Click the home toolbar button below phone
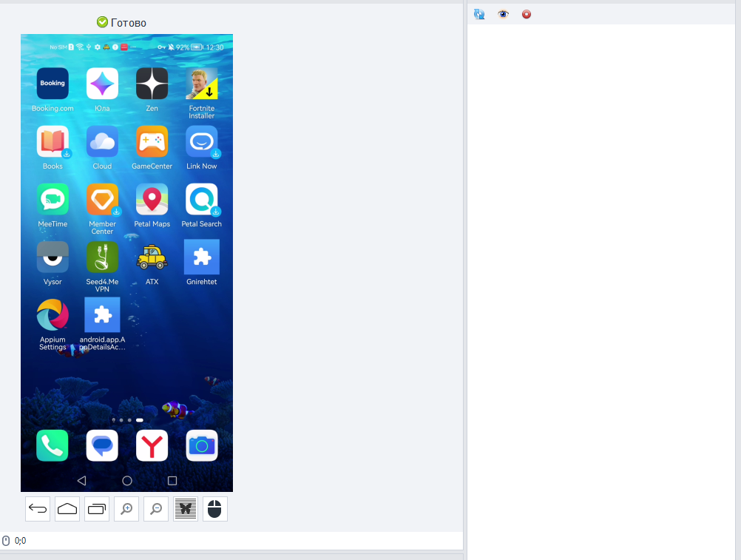Screen dimensions: 741x560 (x=67, y=509)
